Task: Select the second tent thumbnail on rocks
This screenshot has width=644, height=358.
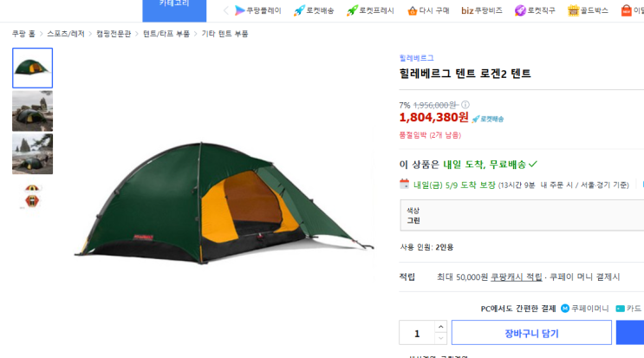Action: tap(32, 111)
